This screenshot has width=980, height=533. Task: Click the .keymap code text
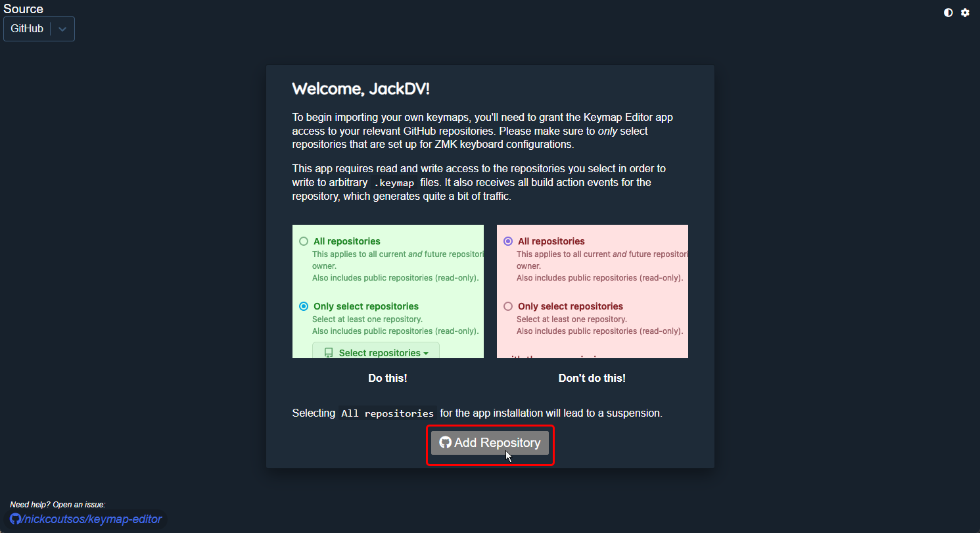click(394, 183)
